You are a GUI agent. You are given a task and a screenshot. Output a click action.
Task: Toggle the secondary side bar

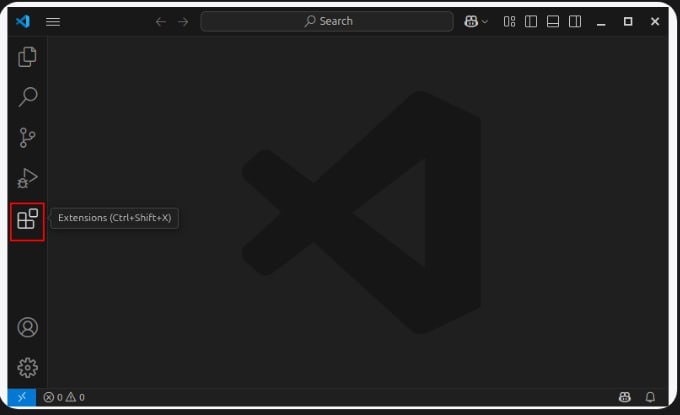[x=575, y=21]
